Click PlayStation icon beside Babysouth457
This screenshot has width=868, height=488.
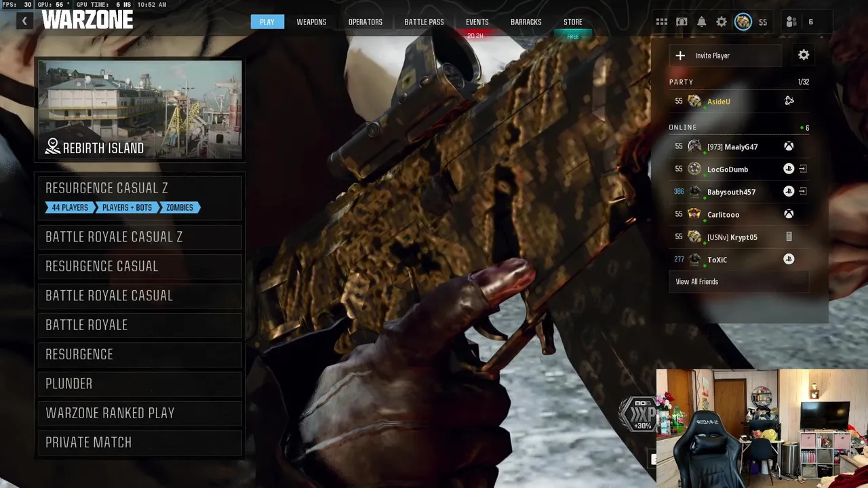pos(789,191)
